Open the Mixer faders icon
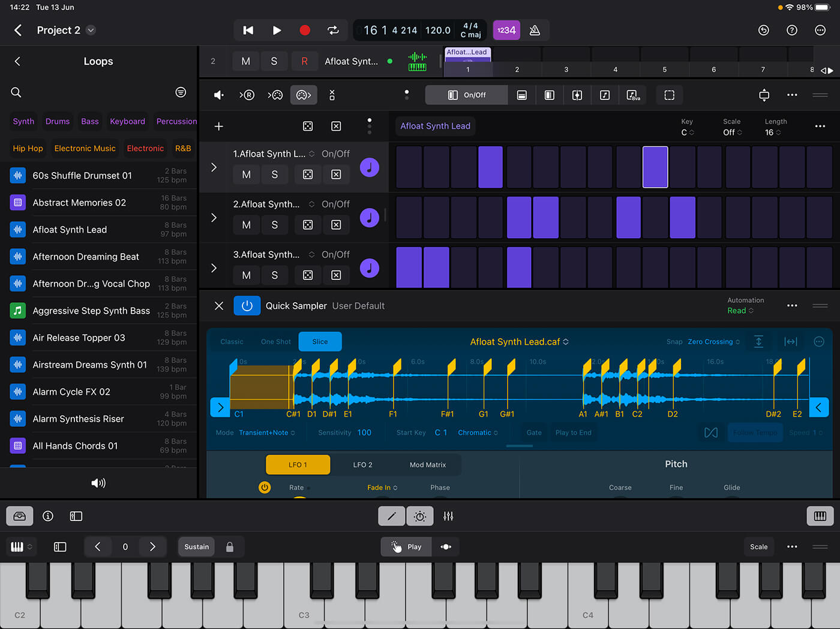The height and width of the screenshot is (629, 840). point(448,516)
